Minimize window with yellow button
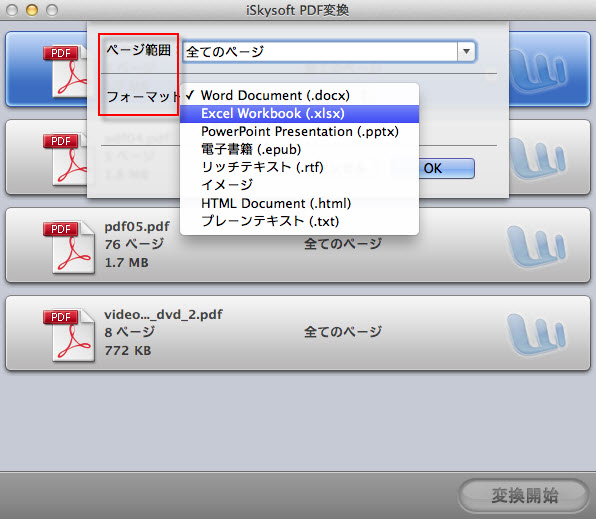Screen dimensions: 596x519 [32, 10]
